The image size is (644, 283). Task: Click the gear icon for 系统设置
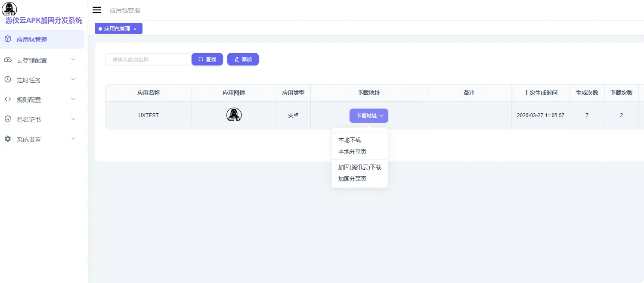(8, 139)
